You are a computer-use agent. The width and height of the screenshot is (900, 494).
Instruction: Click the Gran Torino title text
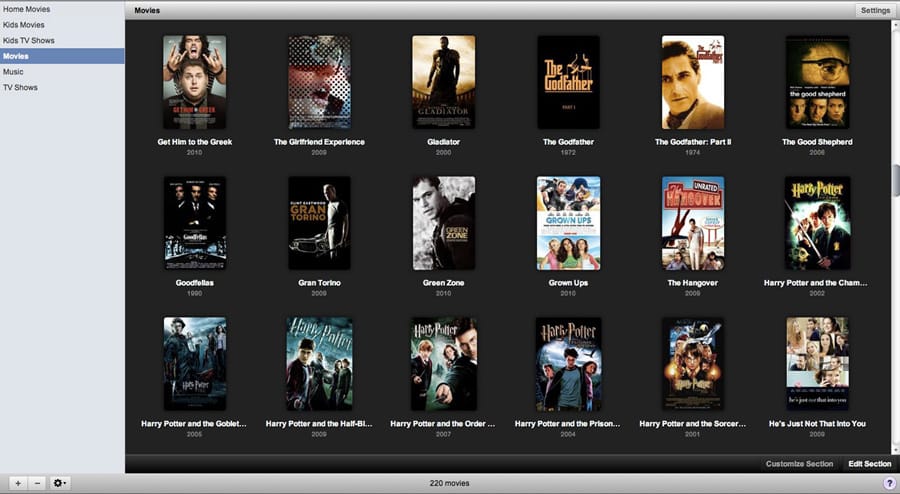click(x=319, y=283)
